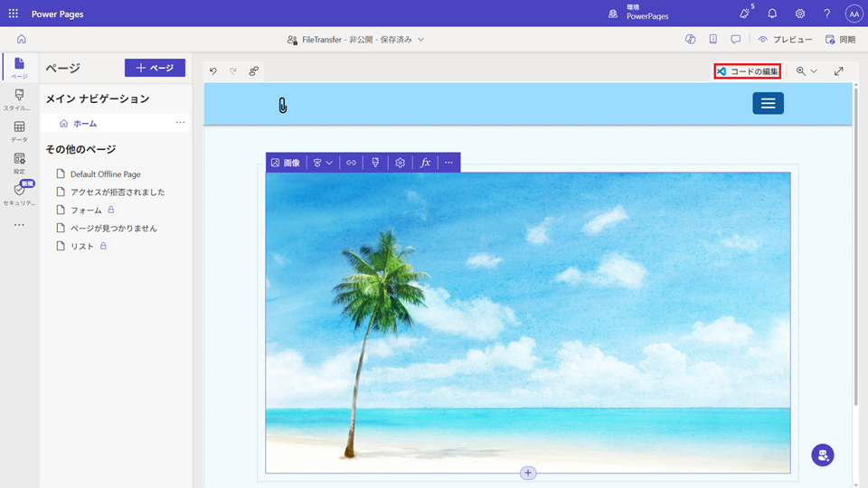Click the ＋ページ button
The image size is (868, 488).
(x=155, y=68)
